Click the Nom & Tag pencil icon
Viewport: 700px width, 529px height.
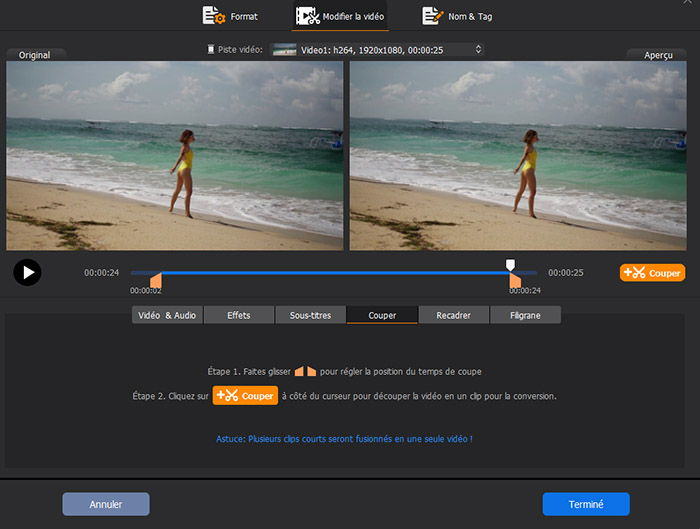click(x=433, y=16)
